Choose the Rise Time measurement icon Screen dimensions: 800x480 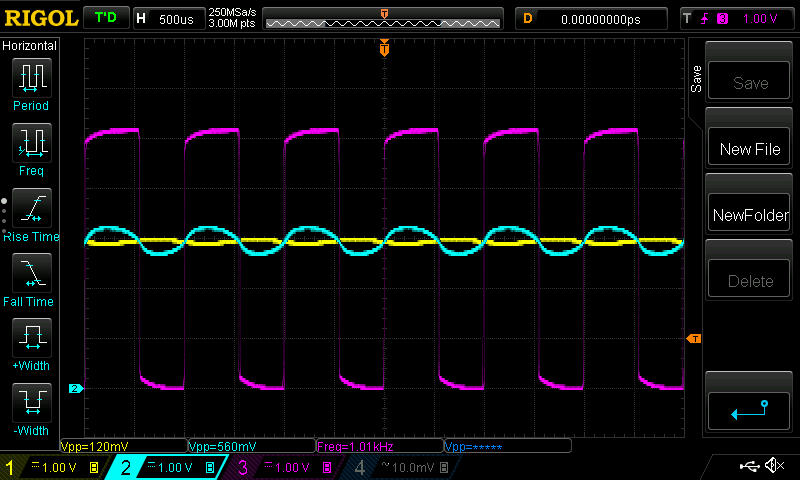point(30,207)
